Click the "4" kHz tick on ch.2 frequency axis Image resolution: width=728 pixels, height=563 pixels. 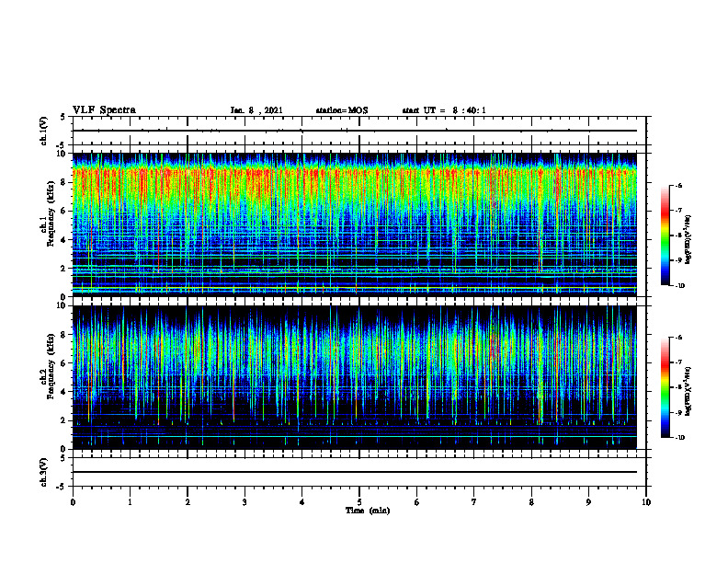click(x=64, y=392)
